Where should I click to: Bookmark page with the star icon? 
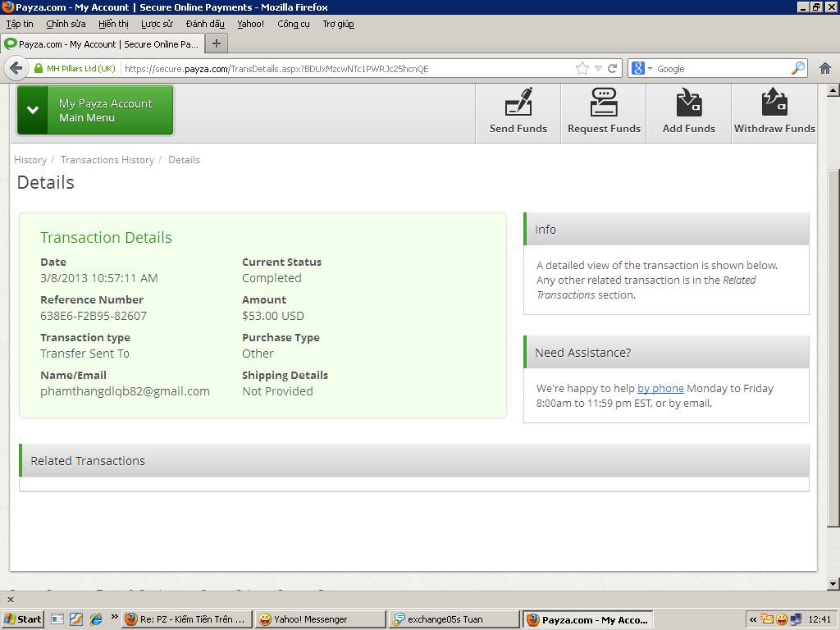(582, 69)
